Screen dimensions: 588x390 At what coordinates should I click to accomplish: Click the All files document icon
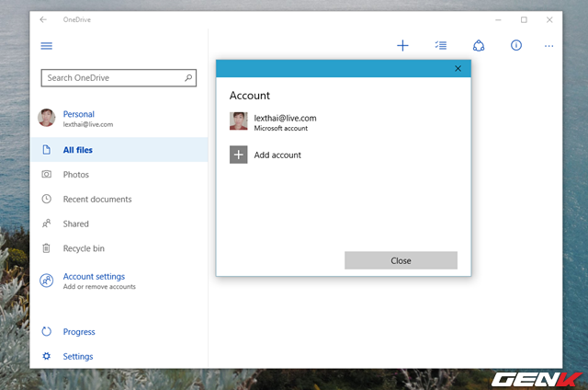[x=47, y=150]
